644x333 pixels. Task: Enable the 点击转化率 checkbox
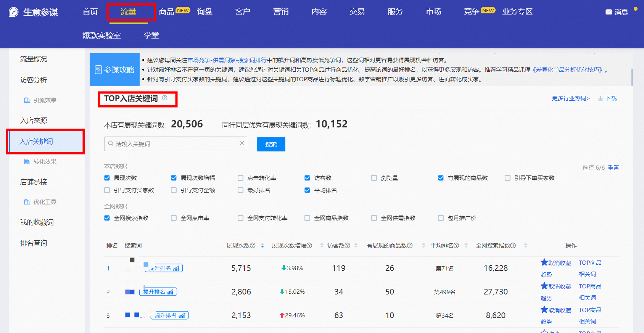pyautogui.click(x=240, y=178)
